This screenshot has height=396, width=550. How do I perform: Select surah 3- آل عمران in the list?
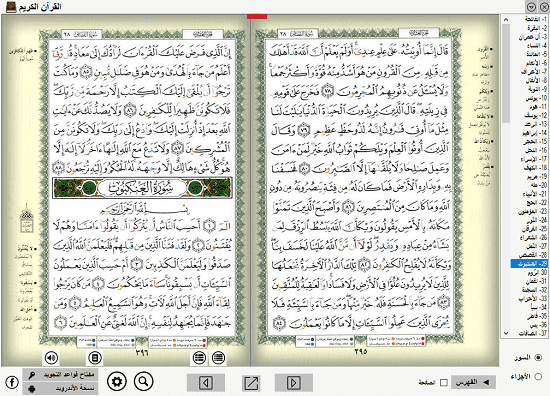coord(534,36)
